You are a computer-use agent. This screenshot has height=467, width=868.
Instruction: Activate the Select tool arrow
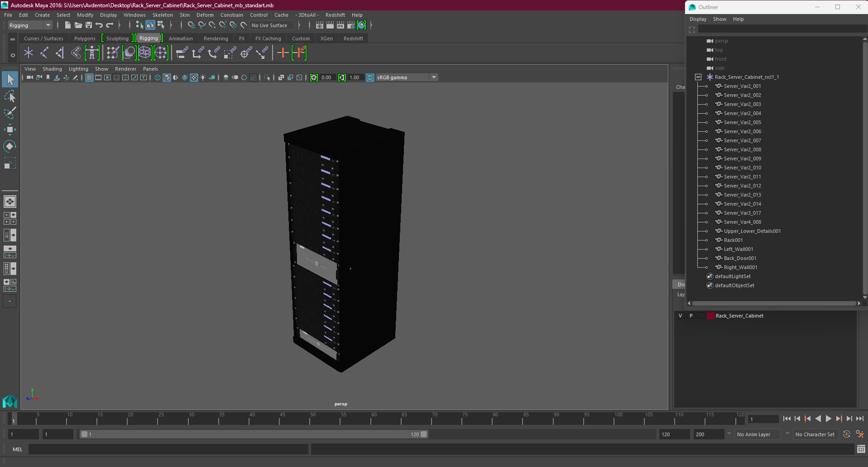(x=10, y=80)
